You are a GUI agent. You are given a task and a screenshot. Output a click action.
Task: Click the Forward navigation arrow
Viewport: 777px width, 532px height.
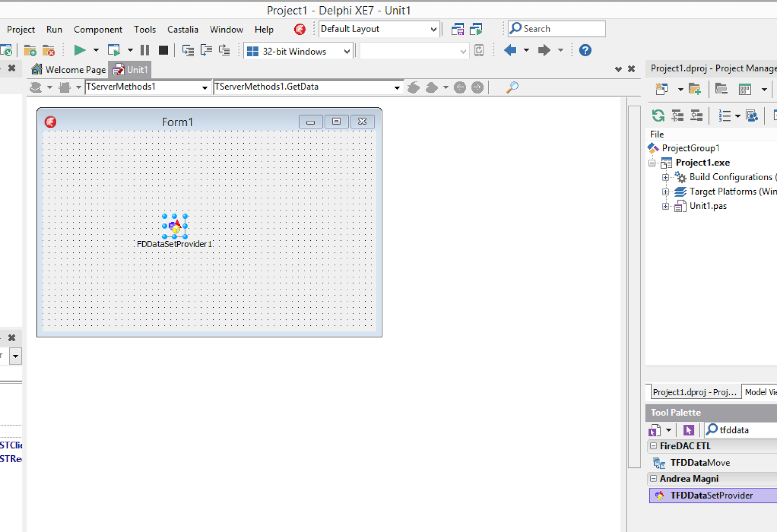[x=544, y=50]
